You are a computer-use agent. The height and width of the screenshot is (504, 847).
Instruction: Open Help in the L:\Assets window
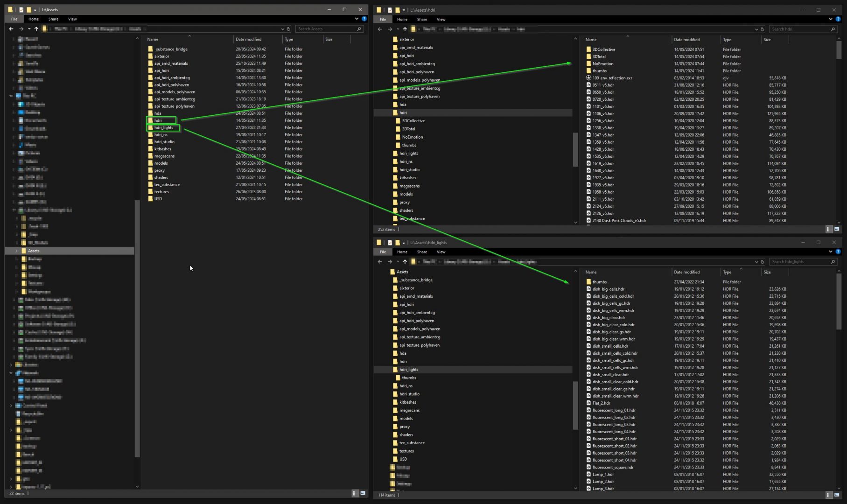[364, 19]
